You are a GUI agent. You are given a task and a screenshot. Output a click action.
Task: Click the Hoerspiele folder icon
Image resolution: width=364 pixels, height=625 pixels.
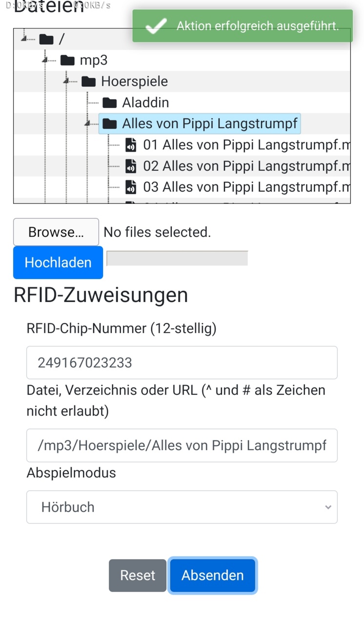pyautogui.click(x=89, y=81)
